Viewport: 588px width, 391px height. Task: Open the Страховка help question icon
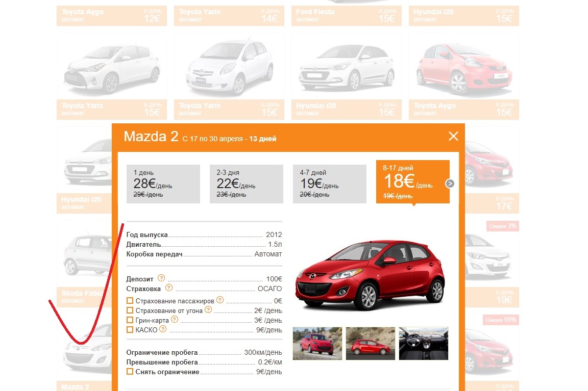(169, 288)
